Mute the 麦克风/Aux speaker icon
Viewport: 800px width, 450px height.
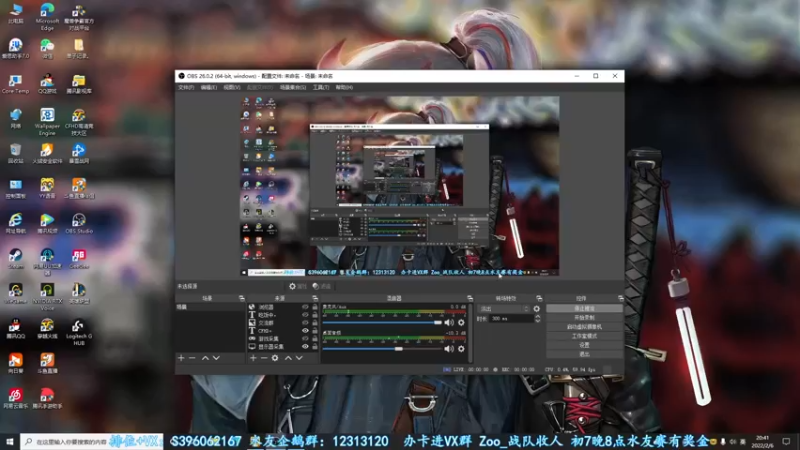449,322
